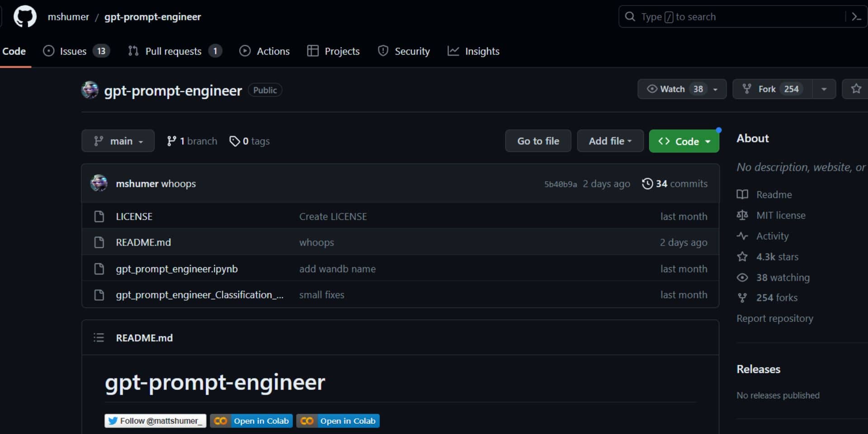Open the 'add wandb name' commit message
Screen dimensions: 868x434
pos(337,269)
